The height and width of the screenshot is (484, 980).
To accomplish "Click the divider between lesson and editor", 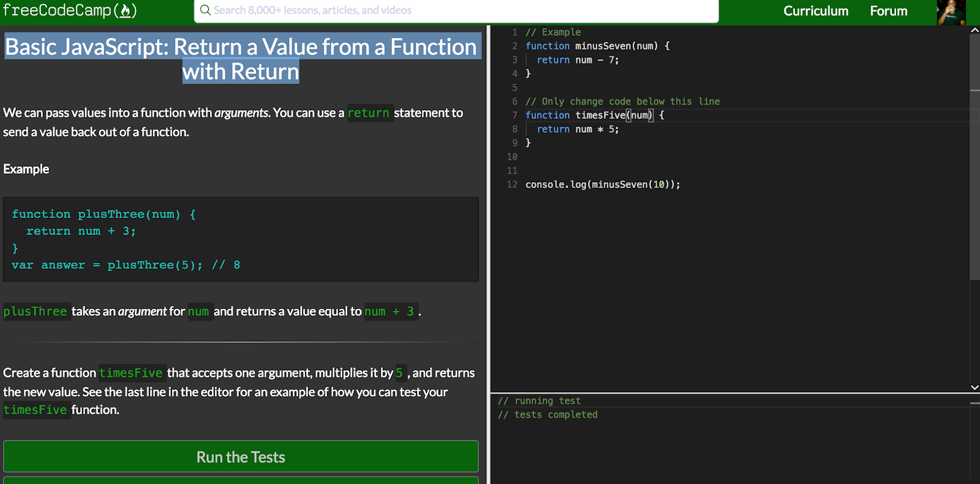I will tap(488, 245).
